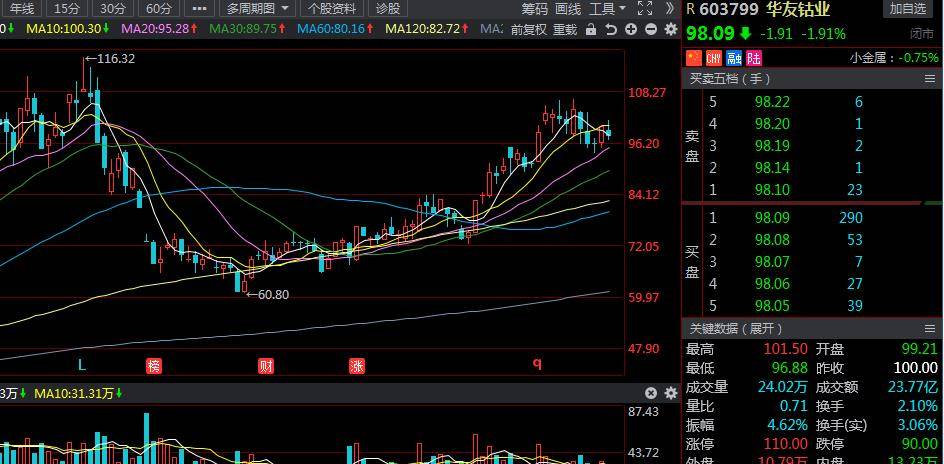Select sell level 5 price 98.22
This screenshot has width=944, height=464.
pos(772,102)
